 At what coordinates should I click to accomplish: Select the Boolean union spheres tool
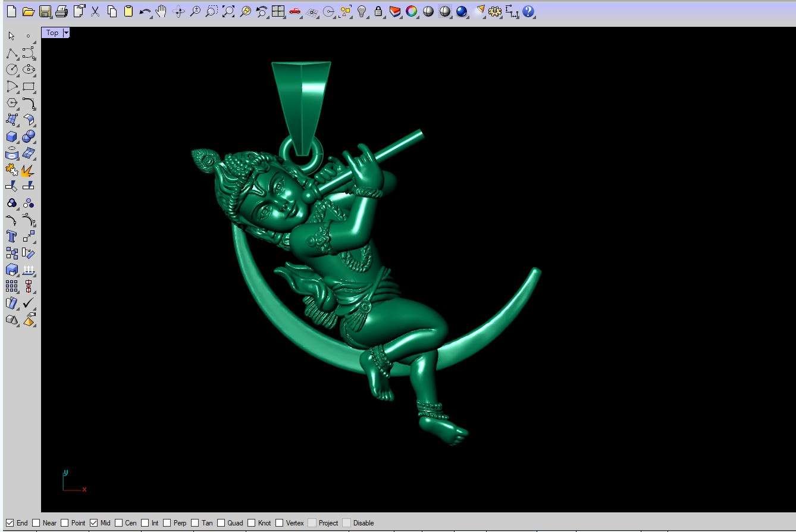(x=28, y=137)
